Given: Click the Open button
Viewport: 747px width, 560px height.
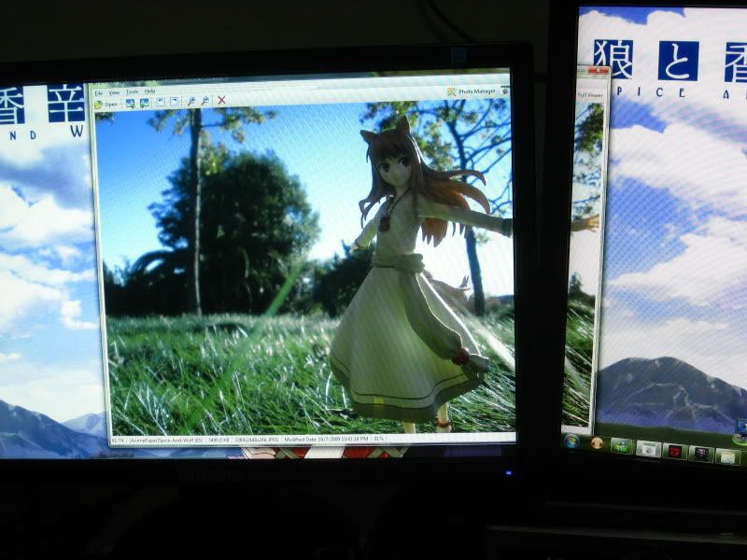Looking at the screenshot, I should pyautogui.click(x=112, y=106).
